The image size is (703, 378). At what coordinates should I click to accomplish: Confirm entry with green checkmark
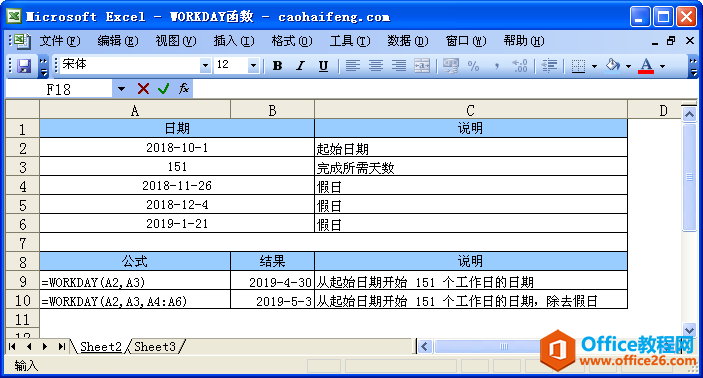click(164, 89)
